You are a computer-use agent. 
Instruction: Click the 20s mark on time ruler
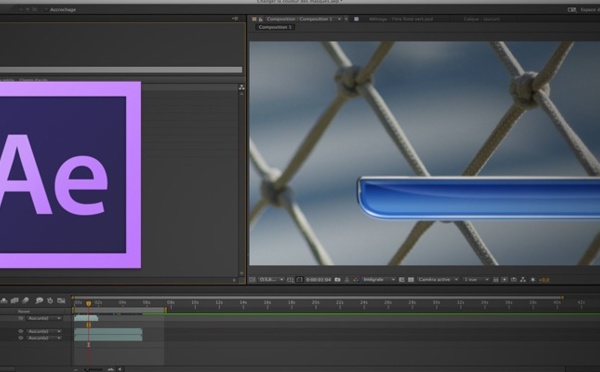pyautogui.click(x=315, y=303)
